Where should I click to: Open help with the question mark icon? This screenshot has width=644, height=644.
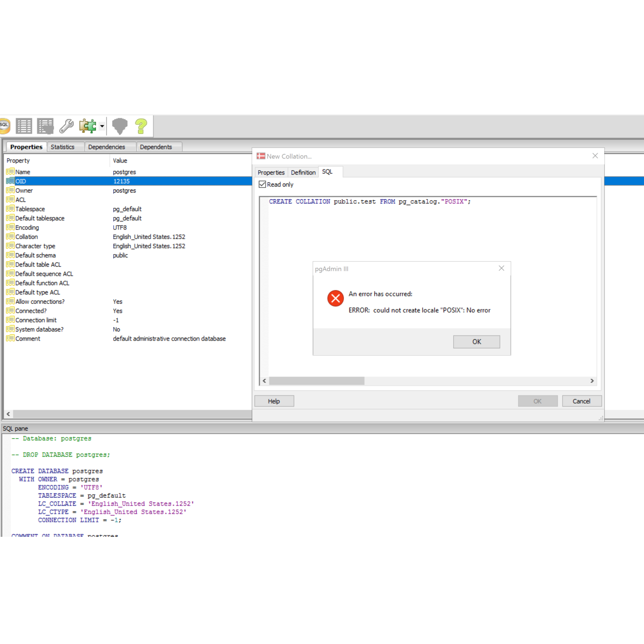coord(141,126)
